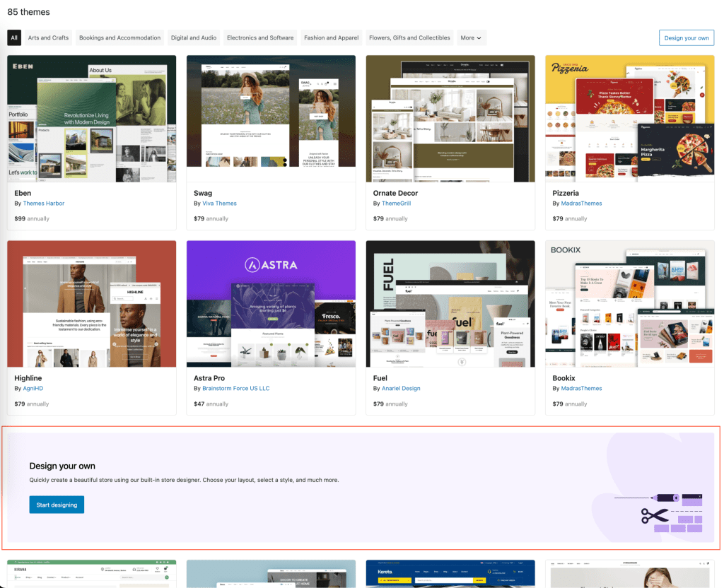The height and width of the screenshot is (588, 724).
Task: Choose the Digital and Audio category
Action: [194, 38]
